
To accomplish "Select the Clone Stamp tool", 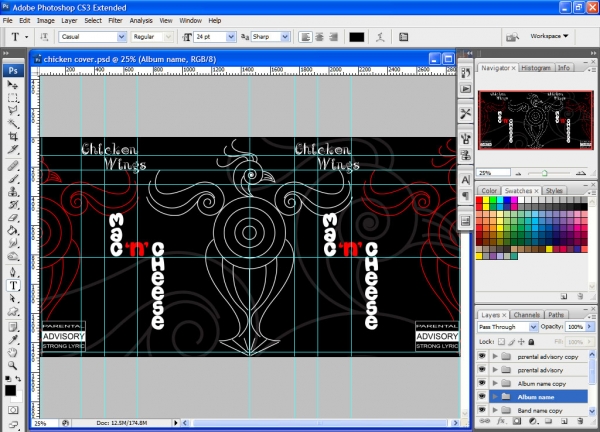I will pyautogui.click(x=13, y=191).
